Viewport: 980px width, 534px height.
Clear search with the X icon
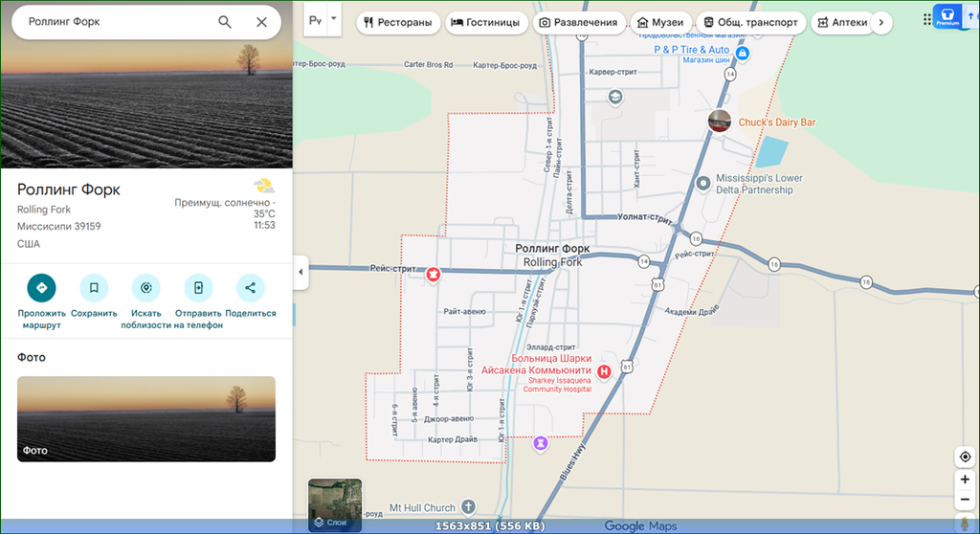[262, 22]
